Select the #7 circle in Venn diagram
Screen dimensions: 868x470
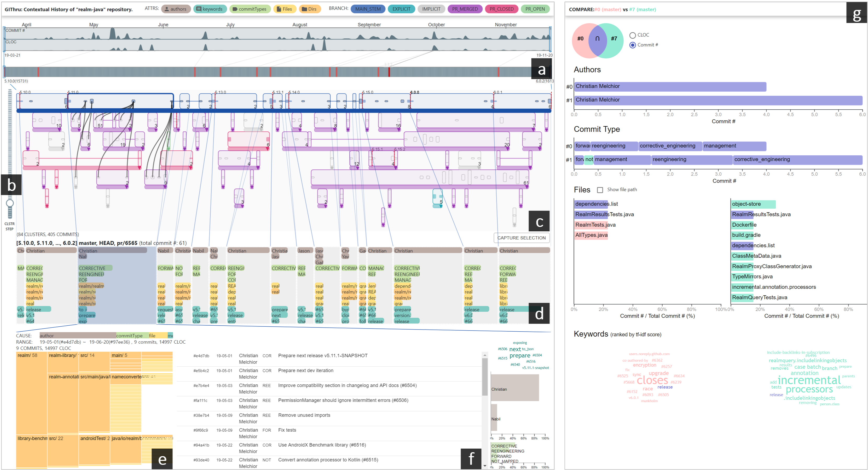pos(614,39)
